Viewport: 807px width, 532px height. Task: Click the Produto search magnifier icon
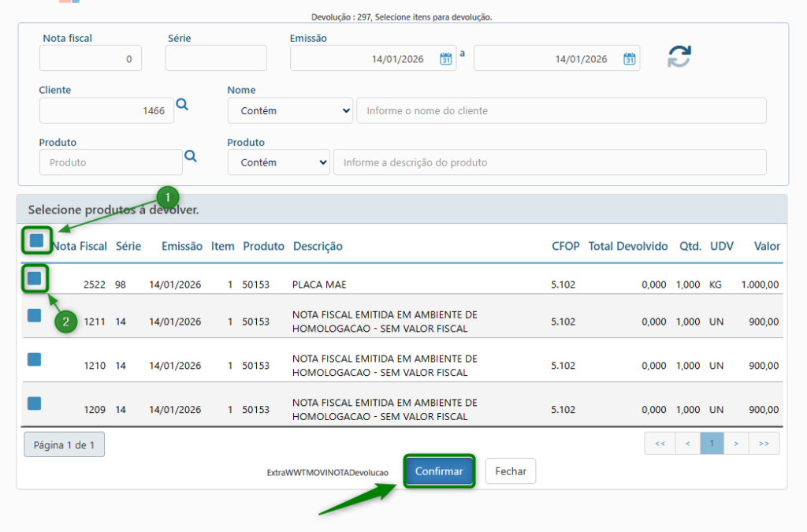point(190,157)
